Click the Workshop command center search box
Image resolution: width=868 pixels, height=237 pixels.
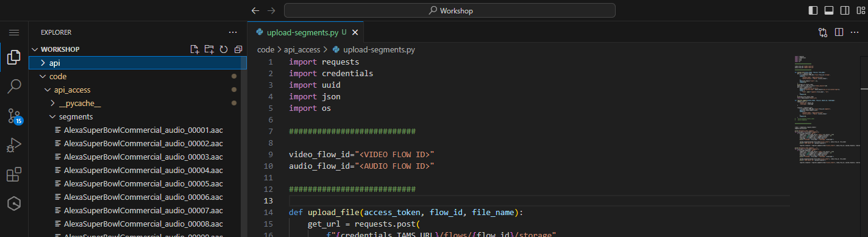[x=450, y=10]
